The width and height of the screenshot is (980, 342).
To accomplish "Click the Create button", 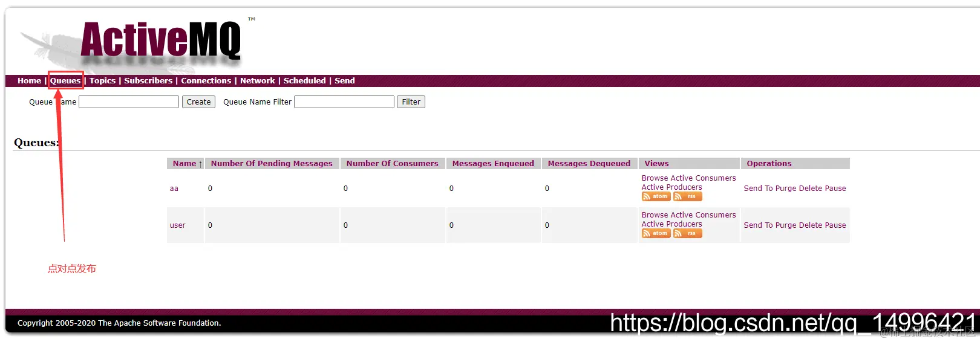I will point(198,102).
